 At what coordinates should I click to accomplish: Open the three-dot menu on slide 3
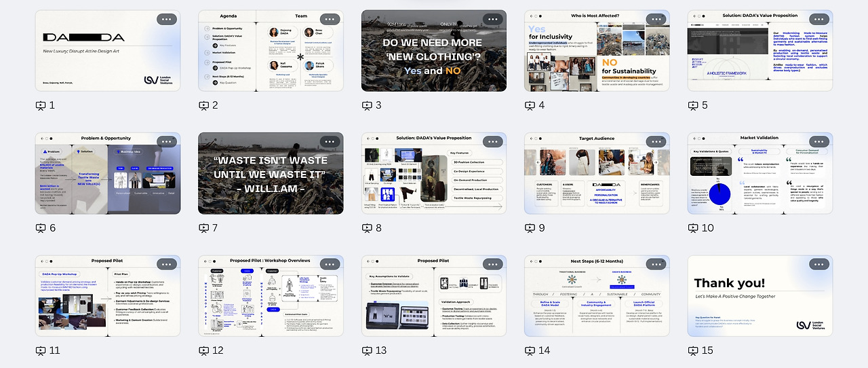click(492, 20)
